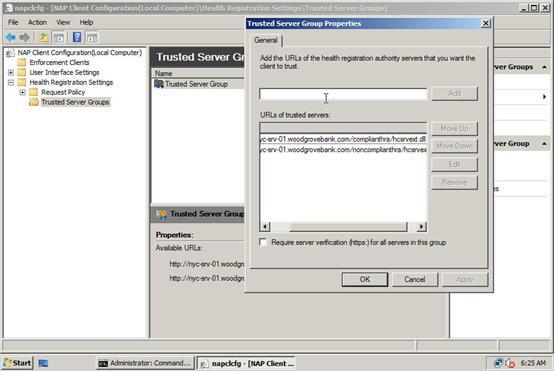Click the Move Up button
Screen dimensions: 554x371
[x=455, y=129]
